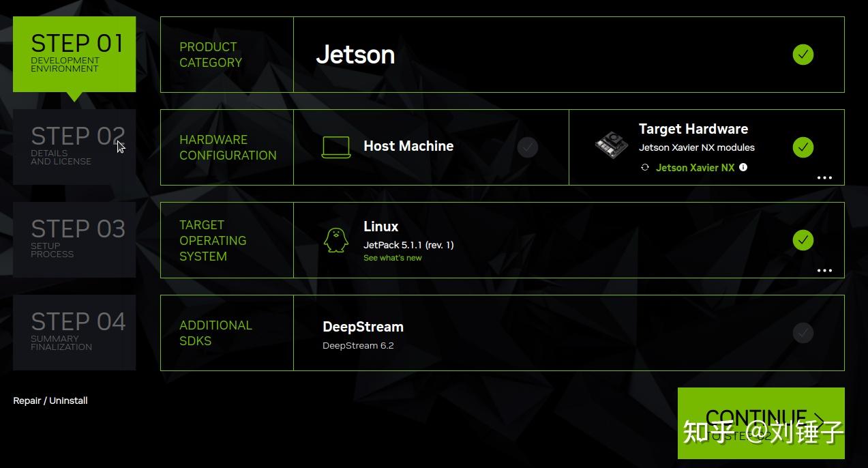The width and height of the screenshot is (868, 468).
Task: Toggle the Target Hardware selection checkmark
Action: pyautogui.click(x=803, y=147)
